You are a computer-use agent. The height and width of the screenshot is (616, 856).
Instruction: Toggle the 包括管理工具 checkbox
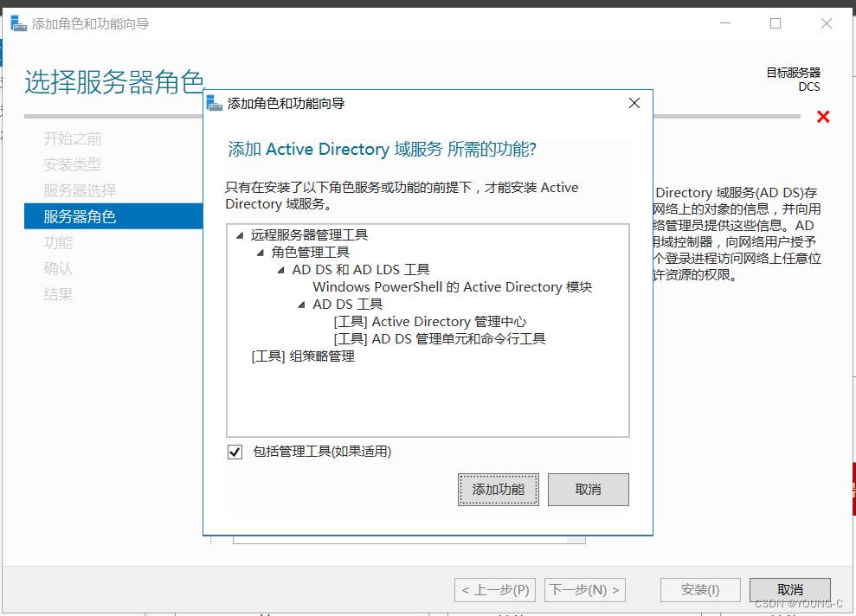click(235, 452)
